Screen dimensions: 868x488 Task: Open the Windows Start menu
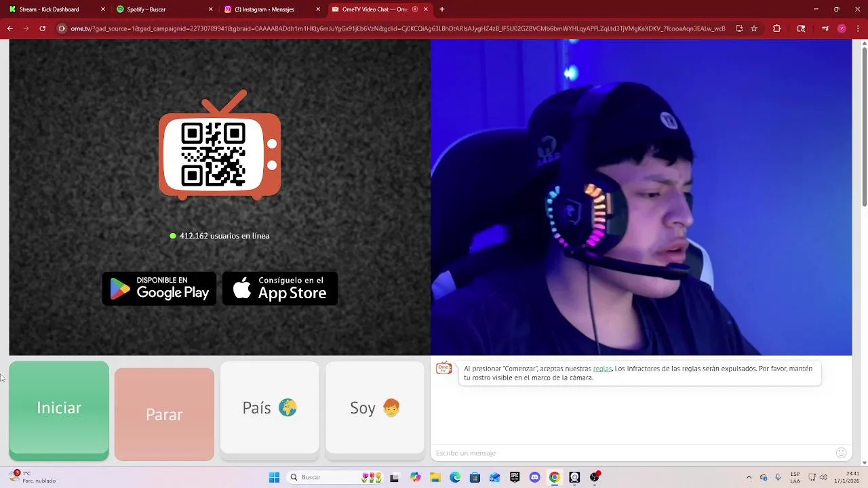(x=274, y=477)
